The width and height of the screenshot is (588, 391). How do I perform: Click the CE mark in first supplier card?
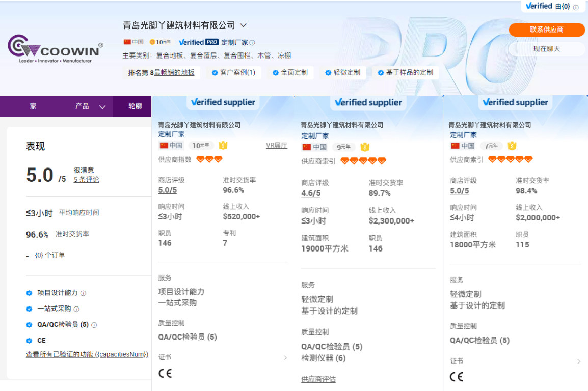click(x=165, y=373)
